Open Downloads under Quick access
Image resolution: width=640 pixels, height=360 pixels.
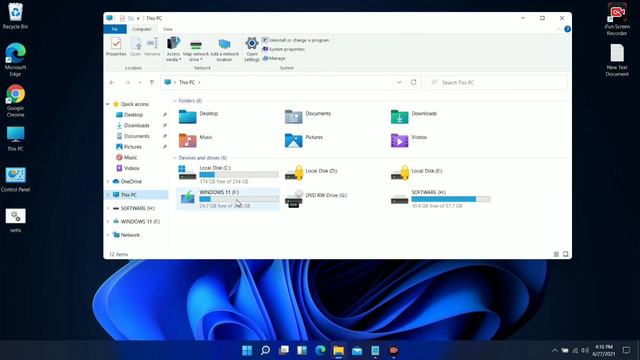point(136,125)
